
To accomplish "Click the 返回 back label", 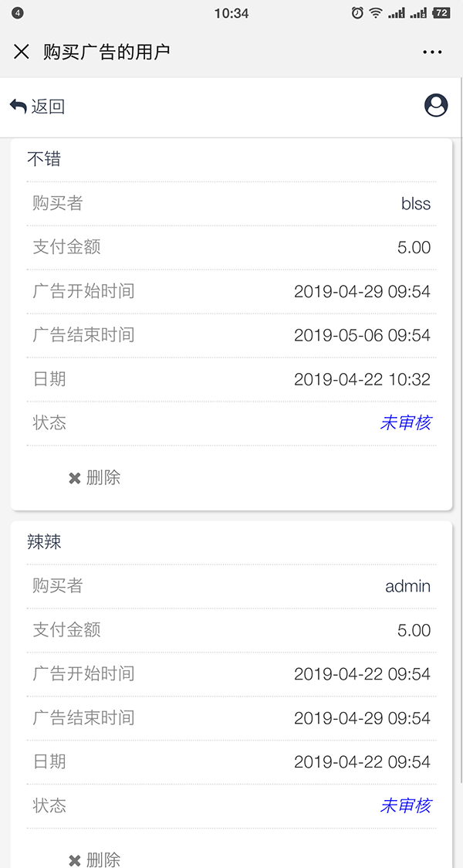I will pos(48,107).
